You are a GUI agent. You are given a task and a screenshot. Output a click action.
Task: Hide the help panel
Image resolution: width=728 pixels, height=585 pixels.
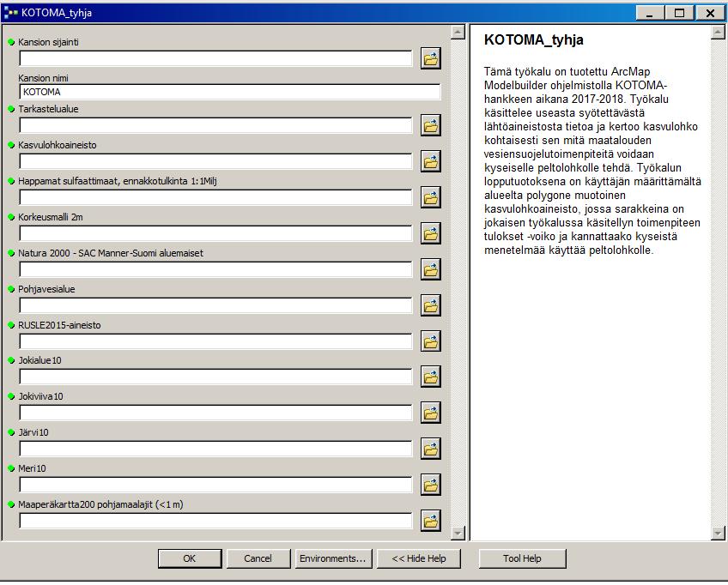(419, 558)
